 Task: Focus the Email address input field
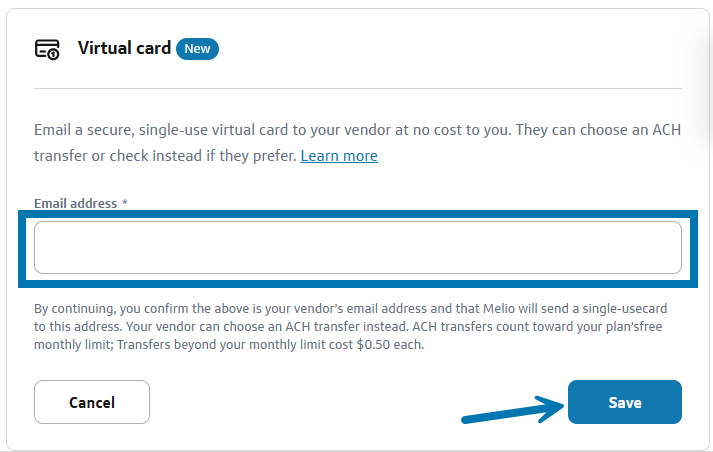click(x=357, y=247)
